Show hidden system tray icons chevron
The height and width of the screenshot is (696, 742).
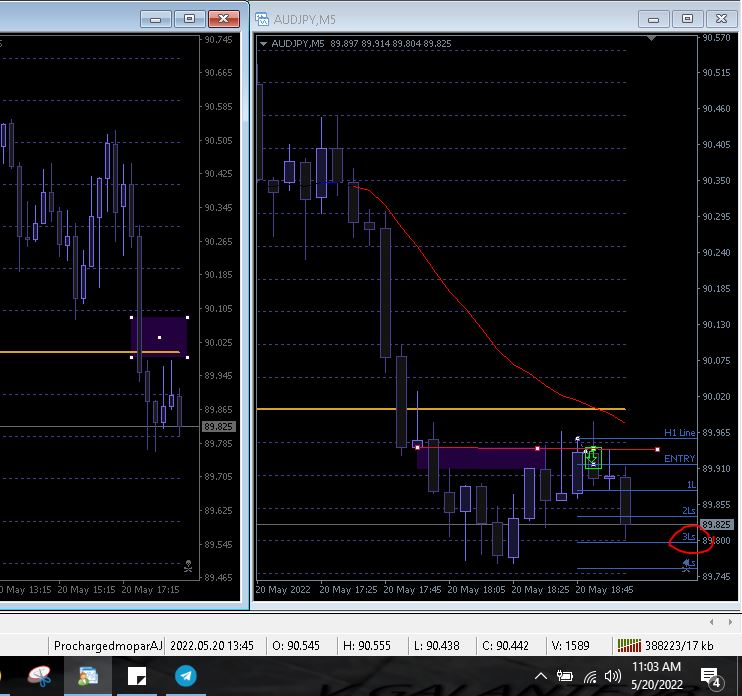[x=541, y=677]
